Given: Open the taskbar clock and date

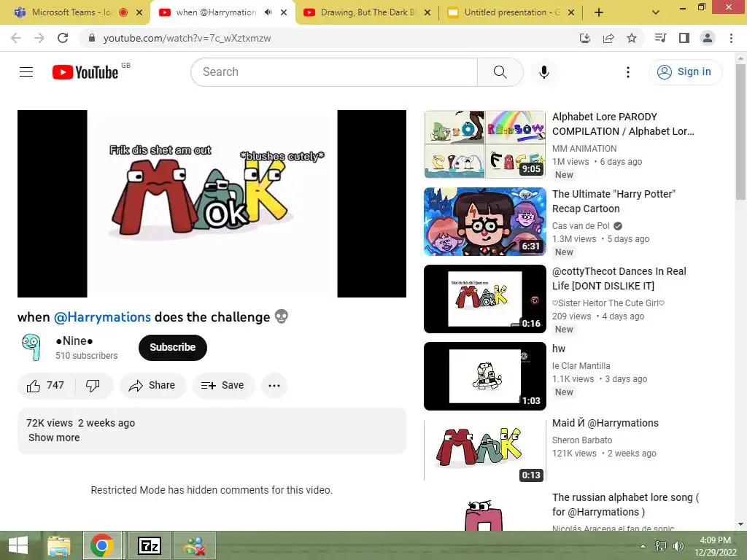Looking at the screenshot, I should tap(715, 545).
